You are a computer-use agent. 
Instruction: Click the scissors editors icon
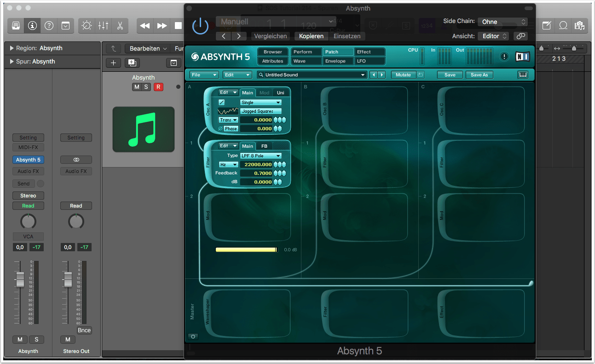pyautogui.click(x=120, y=26)
